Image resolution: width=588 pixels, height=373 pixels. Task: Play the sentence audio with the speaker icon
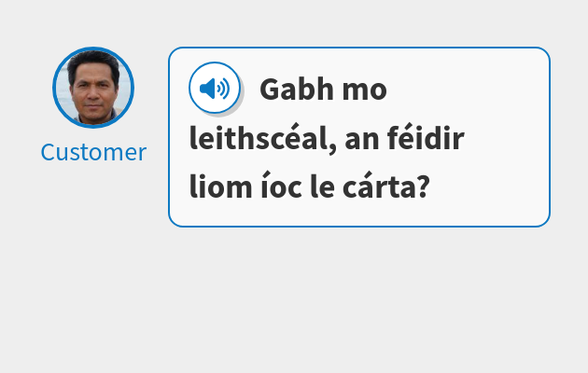point(215,88)
